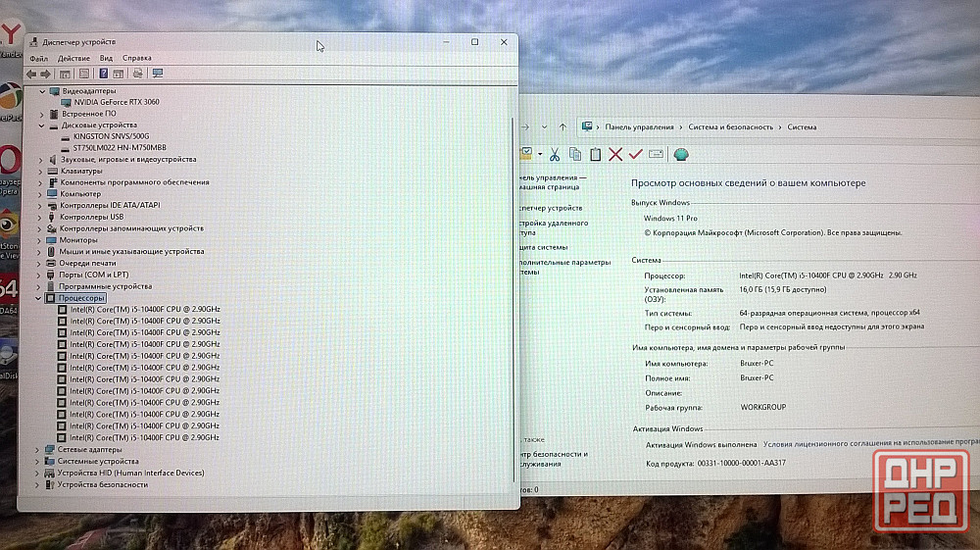Open the Действие menu
Image resolution: width=980 pixels, height=550 pixels.
click(73, 59)
